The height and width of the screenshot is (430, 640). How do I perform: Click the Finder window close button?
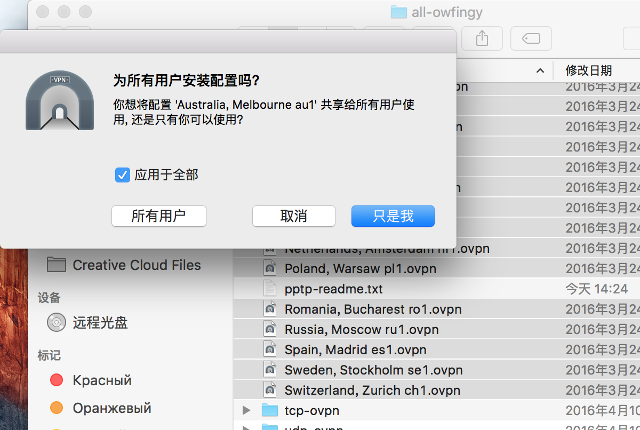click(43, 12)
